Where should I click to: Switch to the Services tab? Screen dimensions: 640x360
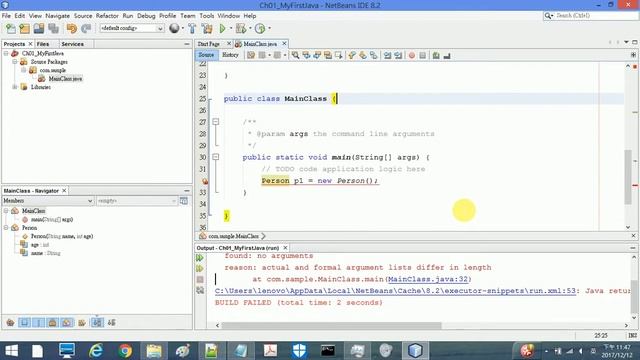72,44
